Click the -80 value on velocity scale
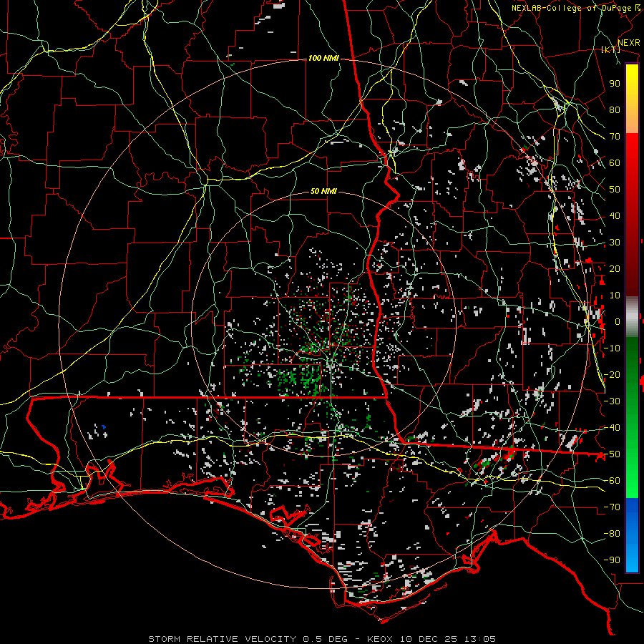This screenshot has width=644, height=644. (612, 534)
